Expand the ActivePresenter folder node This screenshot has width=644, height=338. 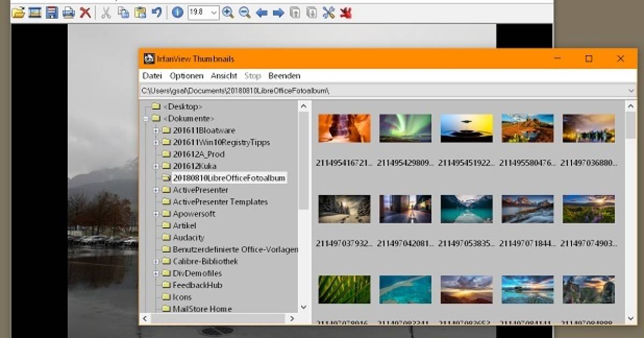tap(156, 190)
